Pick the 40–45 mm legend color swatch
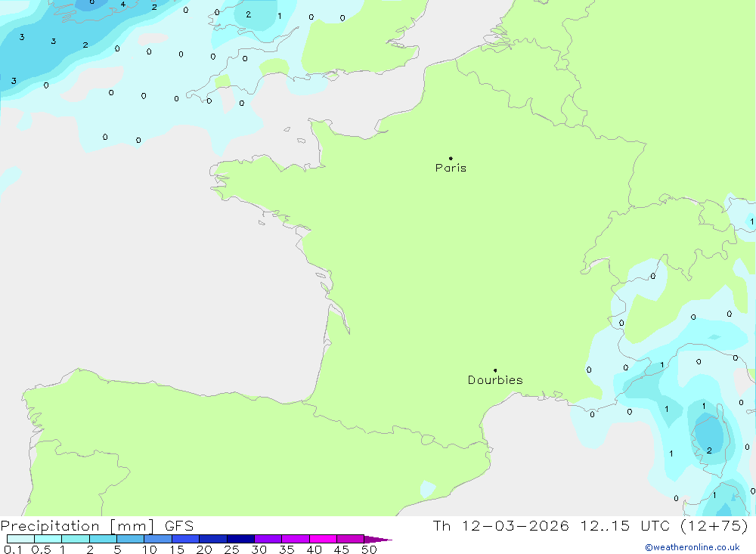Screen dimensions: 756x554 coord(323,539)
